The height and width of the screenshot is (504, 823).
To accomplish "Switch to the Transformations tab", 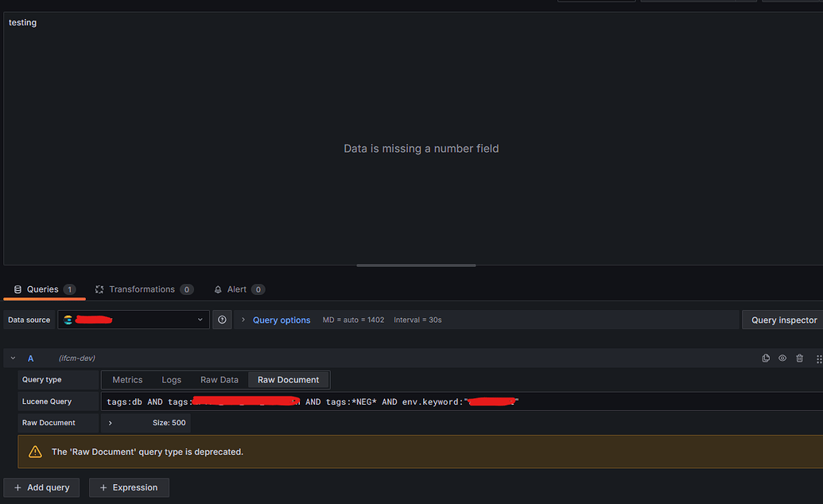I will pyautogui.click(x=144, y=289).
